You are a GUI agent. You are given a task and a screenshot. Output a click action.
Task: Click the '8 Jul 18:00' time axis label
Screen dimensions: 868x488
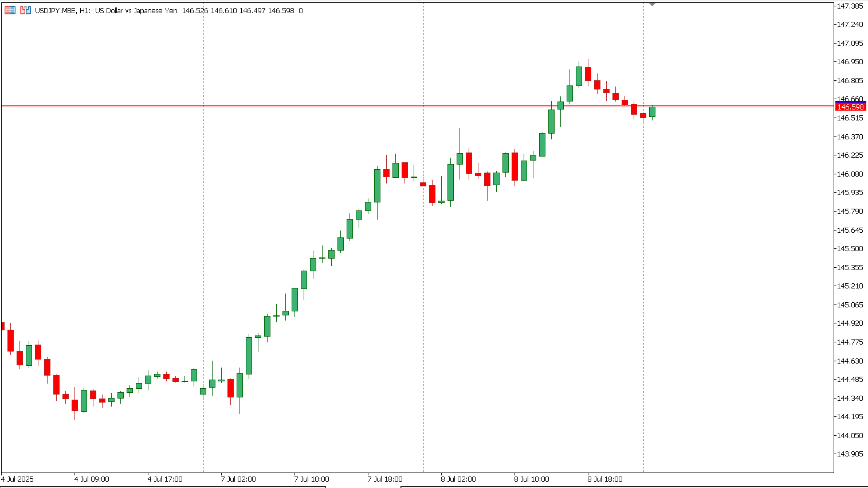[x=605, y=479]
